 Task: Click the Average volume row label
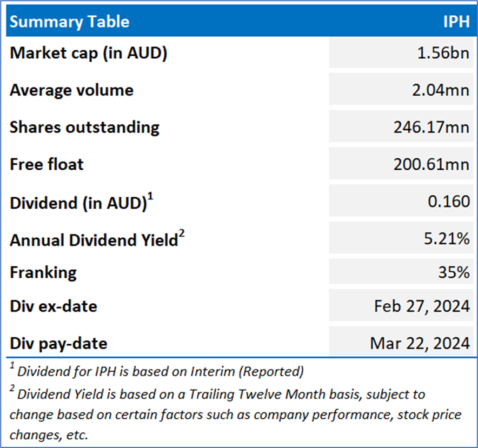[71, 90]
